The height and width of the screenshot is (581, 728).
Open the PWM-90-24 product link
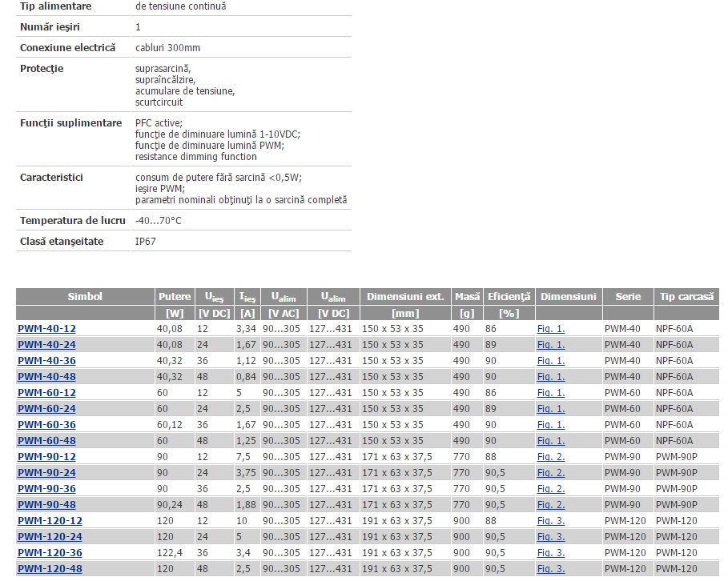(x=46, y=473)
